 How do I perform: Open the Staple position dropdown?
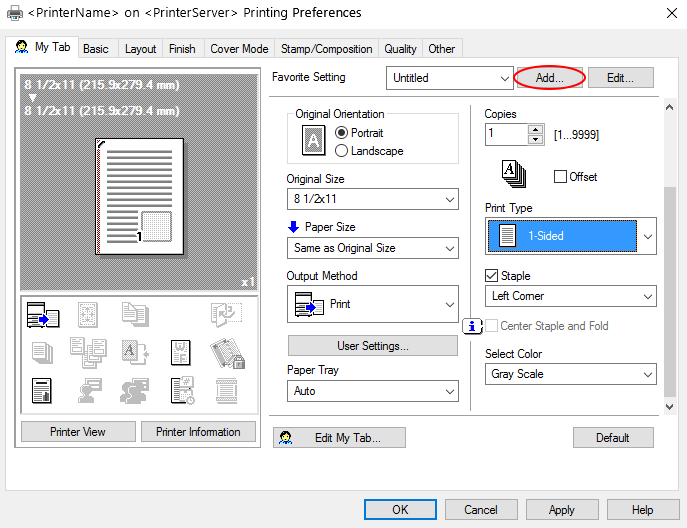click(x=571, y=296)
